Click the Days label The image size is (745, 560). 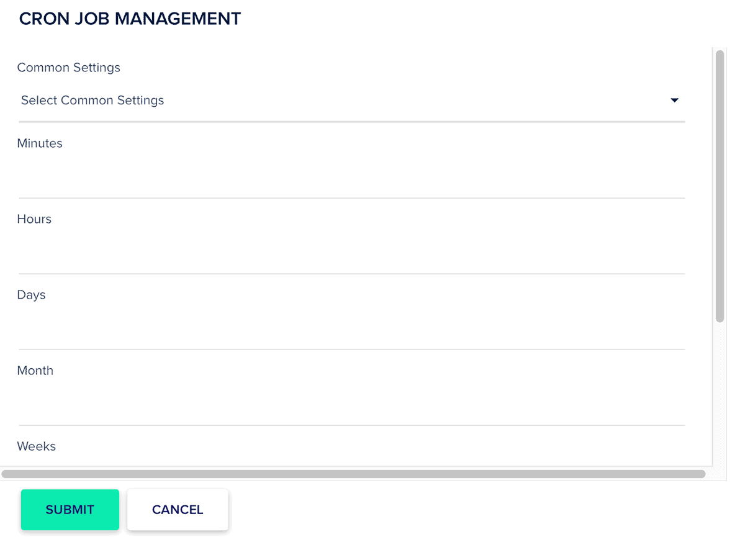point(32,295)
